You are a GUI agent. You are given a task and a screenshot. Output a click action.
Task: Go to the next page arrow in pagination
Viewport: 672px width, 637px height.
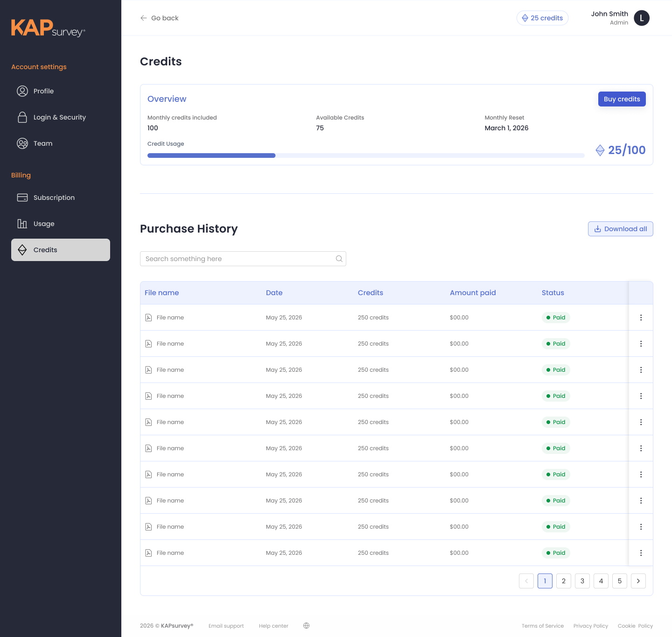click(x=638, y=581)
